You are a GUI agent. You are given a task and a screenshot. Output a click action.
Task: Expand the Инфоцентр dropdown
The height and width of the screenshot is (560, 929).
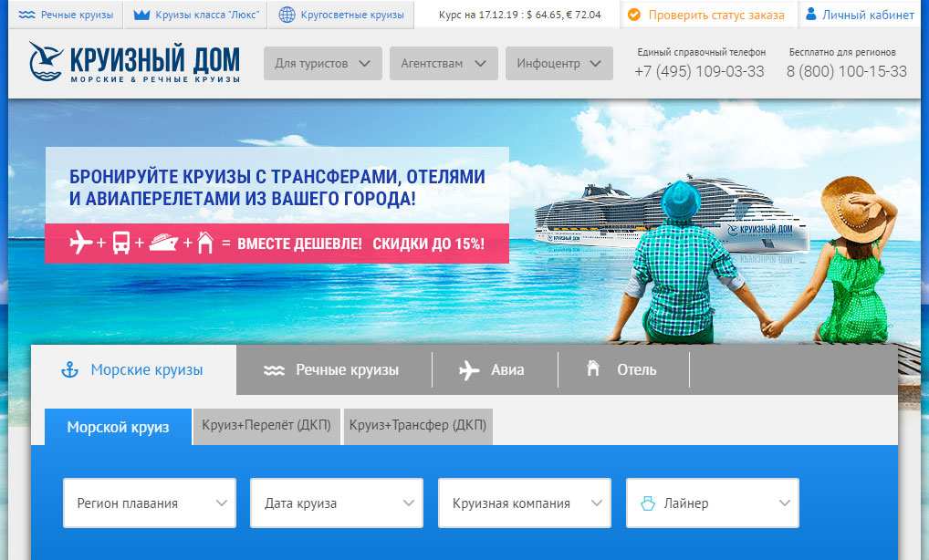point(558,64)
